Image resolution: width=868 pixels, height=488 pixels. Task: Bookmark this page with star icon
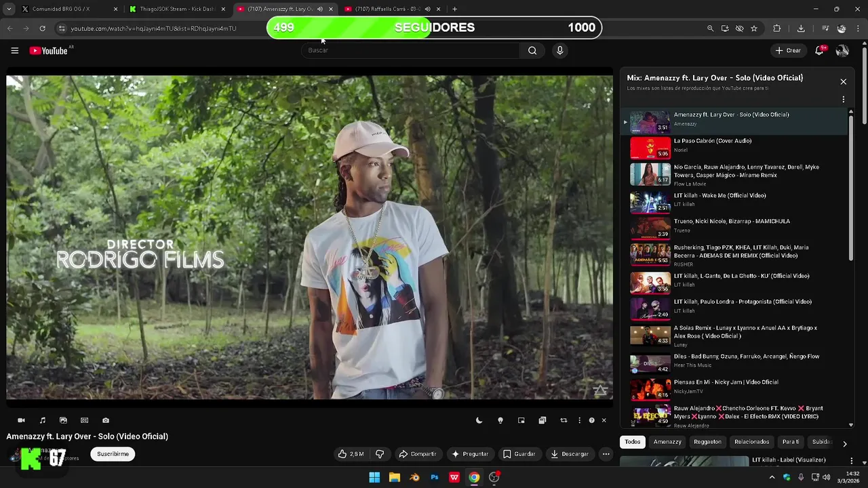(x=753, y=28)
